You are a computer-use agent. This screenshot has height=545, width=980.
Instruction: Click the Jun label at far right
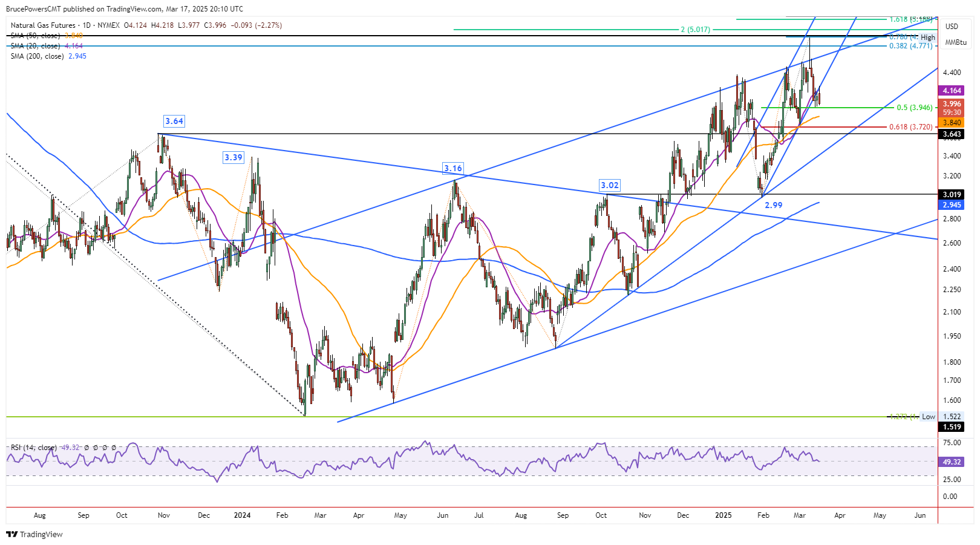[x=920, y=515]
